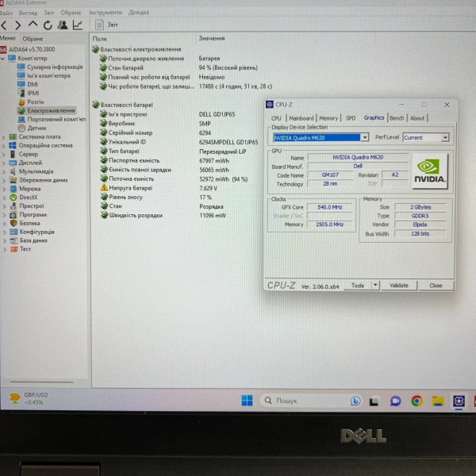The height and width of the screenshot is (476, 476).
Task: Open the Файл menu
Action: point(6,13)
